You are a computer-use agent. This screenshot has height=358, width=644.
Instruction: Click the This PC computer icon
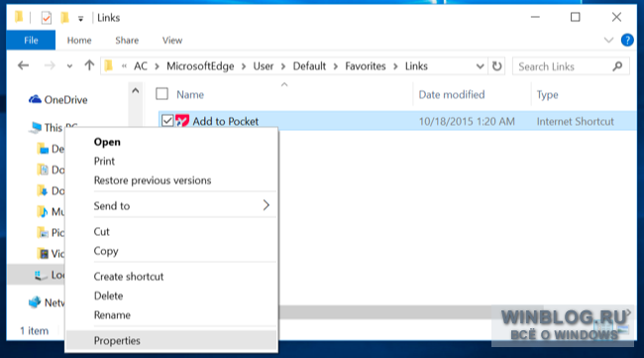click(x=36, y=127)
